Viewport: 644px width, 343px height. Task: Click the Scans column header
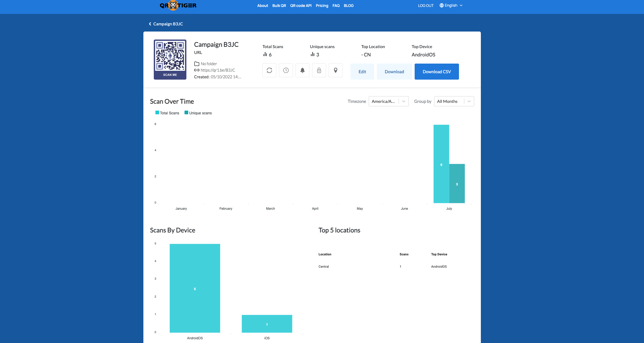click(x=404, y=254)
